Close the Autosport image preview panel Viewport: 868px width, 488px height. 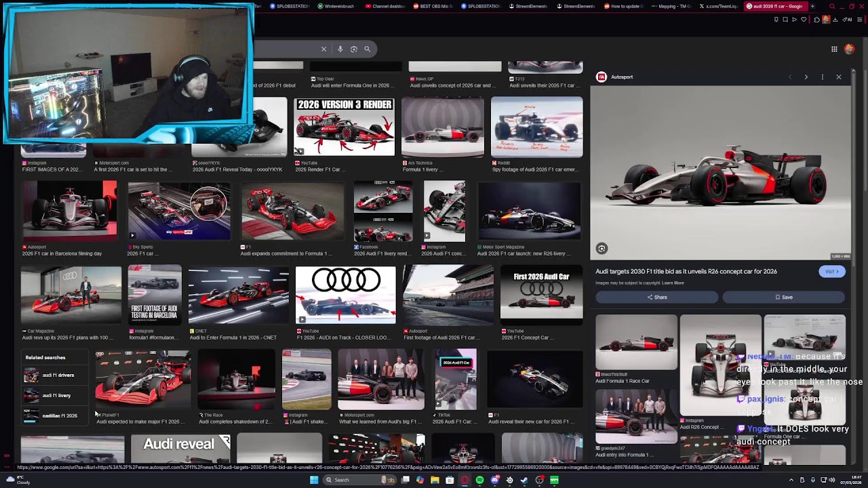click(x=838, y=77)
